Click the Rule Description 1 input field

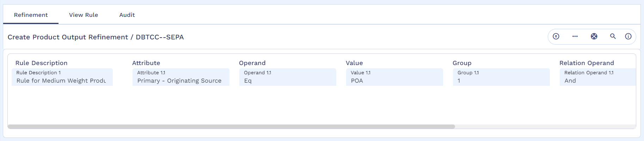click(x=62, y=77)
